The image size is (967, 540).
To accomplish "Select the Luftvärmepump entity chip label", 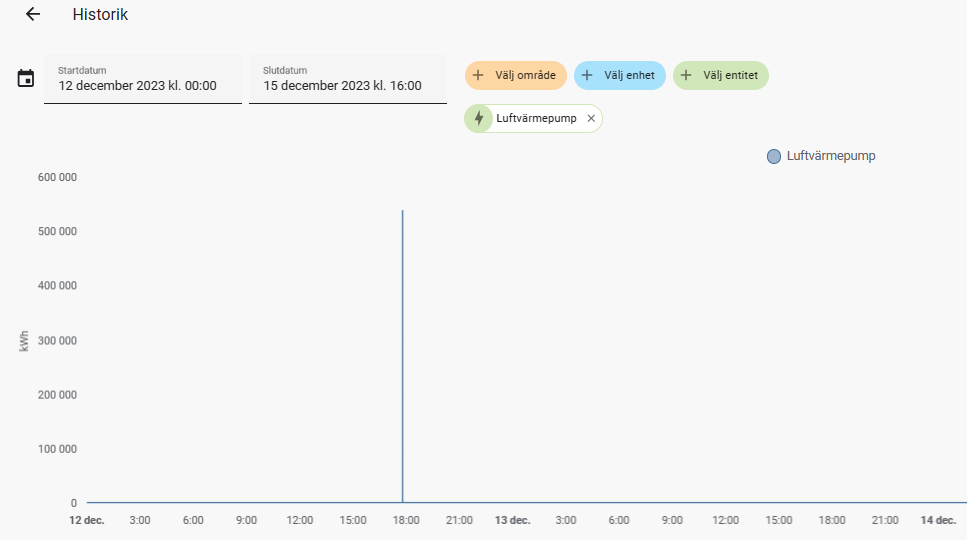I will 536,118.
